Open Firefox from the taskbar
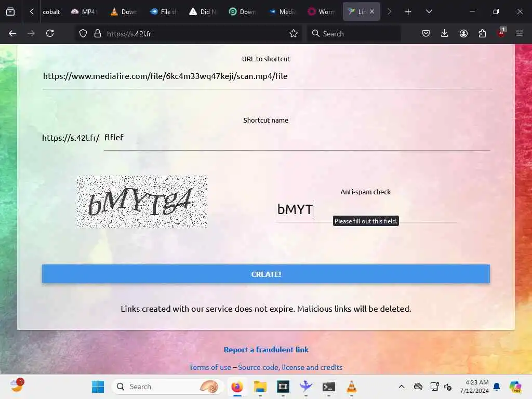532x399 pixels. click(237, 387)
